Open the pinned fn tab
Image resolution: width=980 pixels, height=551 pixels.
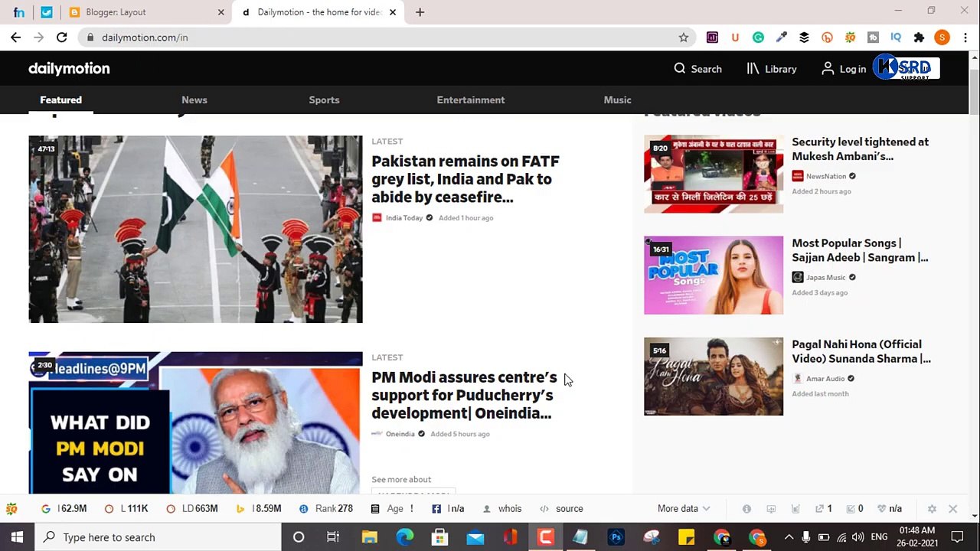(x=19, y=12)
